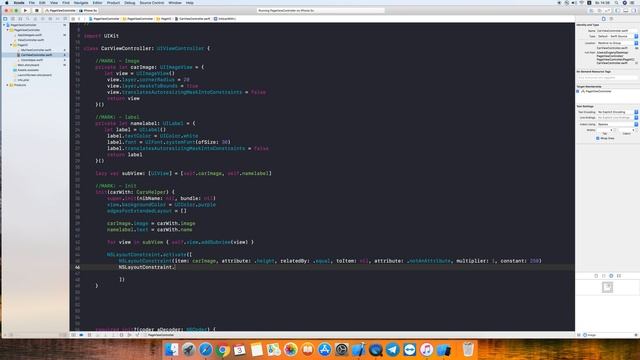
Task: Open Telegram from the Dock
Action: (x=393, y=349)
